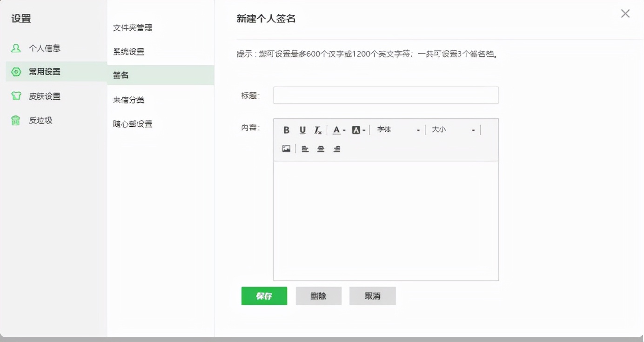This screenshot has height=342, width=644.
Task: Cancel editing via the 取消 button
Action: point(372,296)
